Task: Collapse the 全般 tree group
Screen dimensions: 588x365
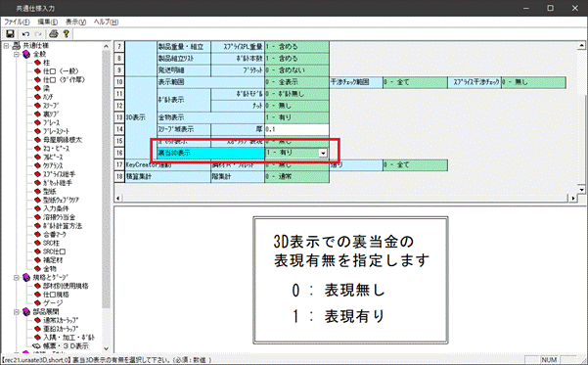Action: (17, 55)
